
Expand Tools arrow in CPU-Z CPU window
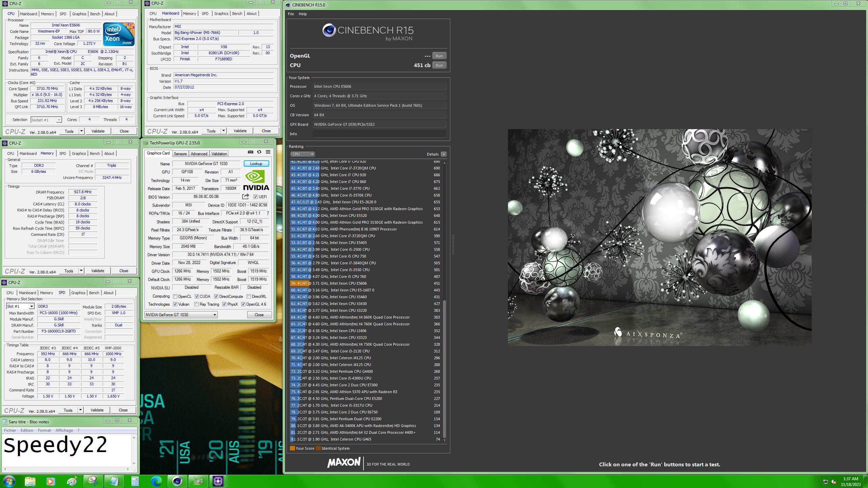pos(81,131)
